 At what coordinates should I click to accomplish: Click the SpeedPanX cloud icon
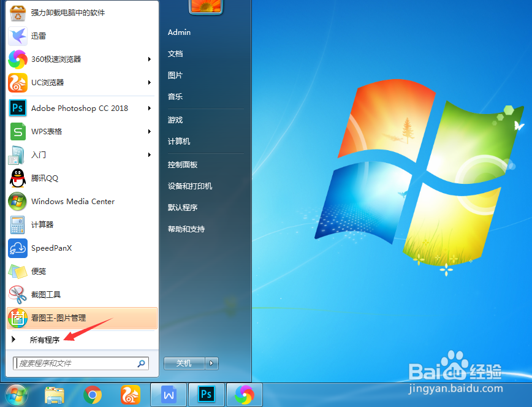click(x=18, y=248)
